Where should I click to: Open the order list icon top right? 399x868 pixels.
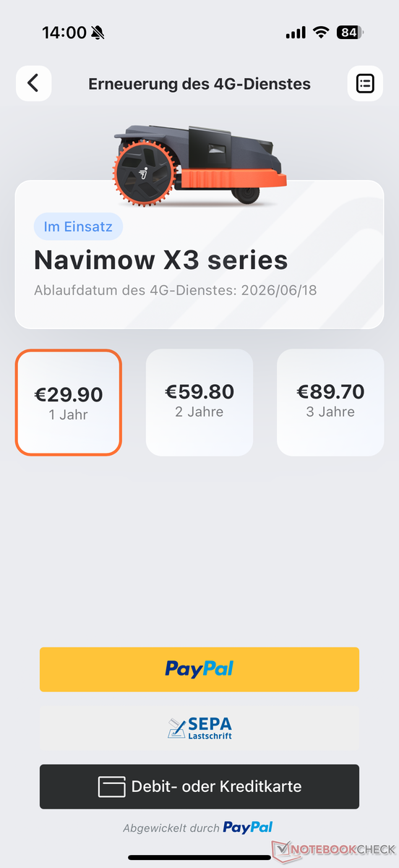click(x=365, y=83)
